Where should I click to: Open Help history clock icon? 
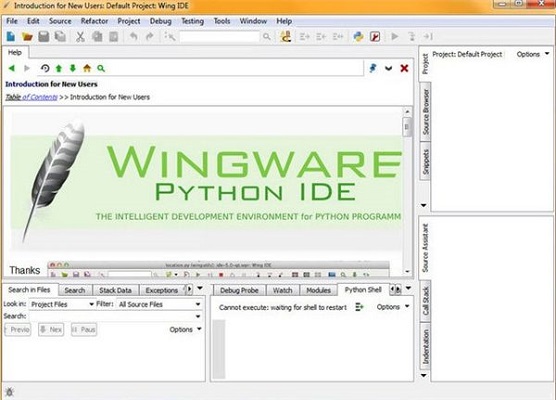pyautogui.click(x=45, y=68)
